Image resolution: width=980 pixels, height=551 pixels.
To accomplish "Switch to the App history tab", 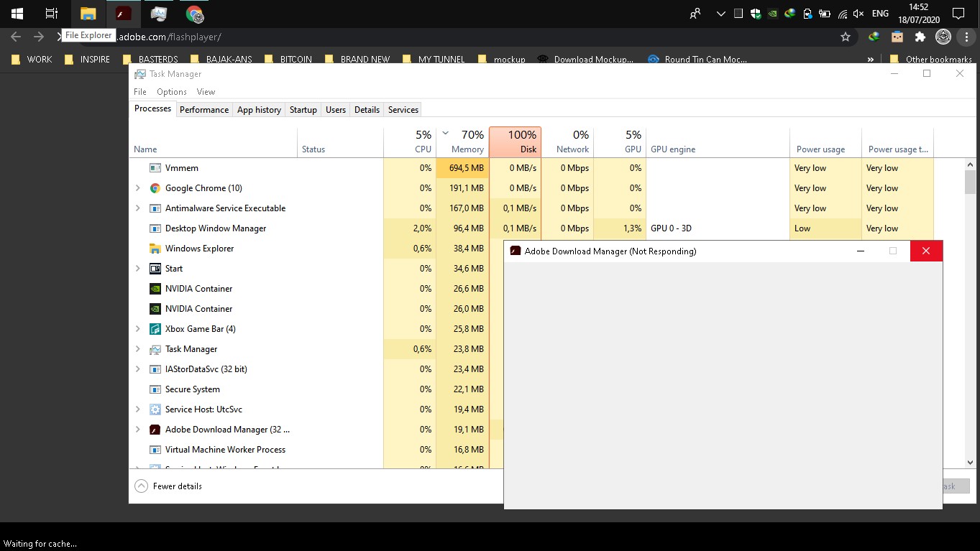I will point(259,110).
